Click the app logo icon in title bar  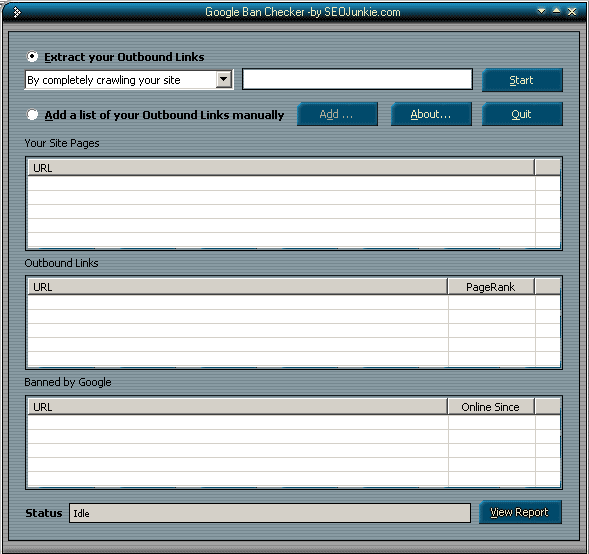tap(17, 12)
